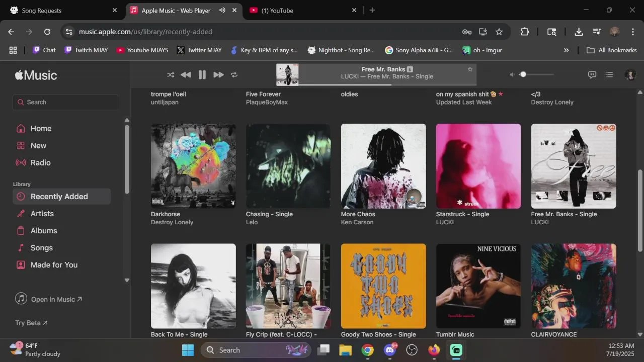Open the Darkhorse album cover
This screenshot has width=644, height=362.
click(193, 166)
